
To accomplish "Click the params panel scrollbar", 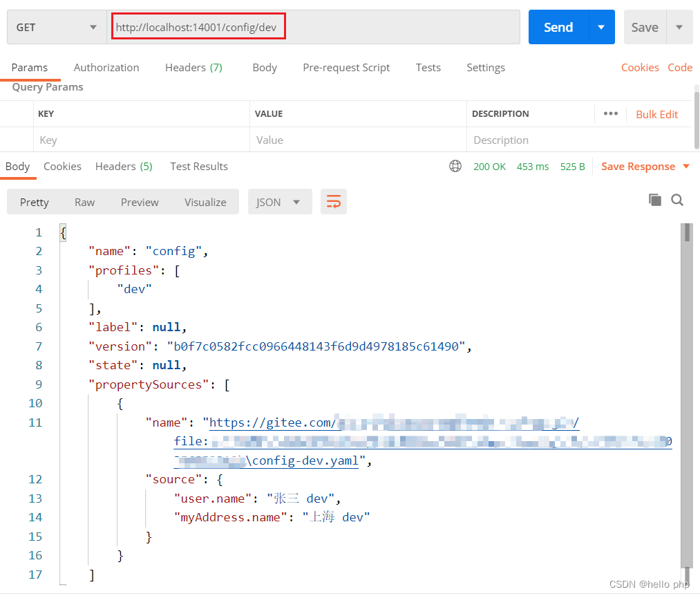I will pyautogui.click(x=697, y=119).
